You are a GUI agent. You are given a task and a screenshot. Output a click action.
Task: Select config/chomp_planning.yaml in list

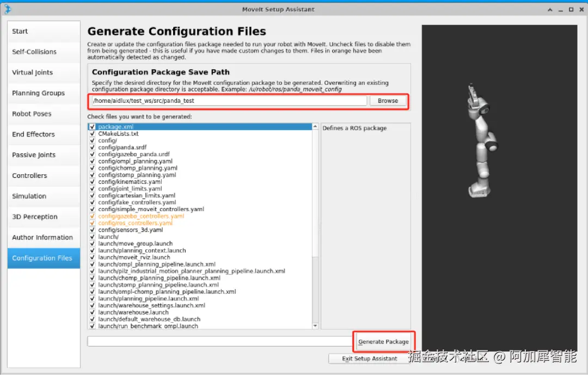(x=138, y=168)
